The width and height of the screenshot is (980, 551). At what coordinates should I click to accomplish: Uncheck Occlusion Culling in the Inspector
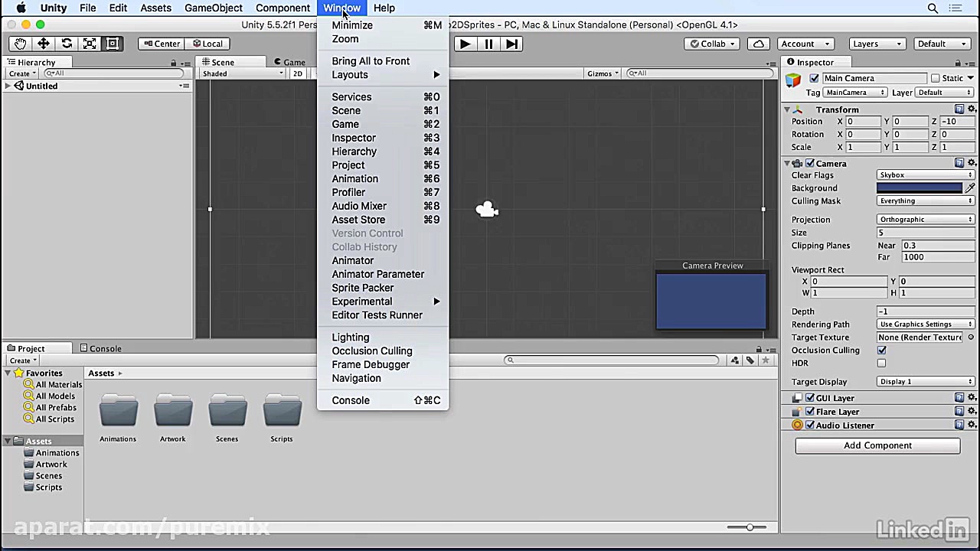[882, 350]
